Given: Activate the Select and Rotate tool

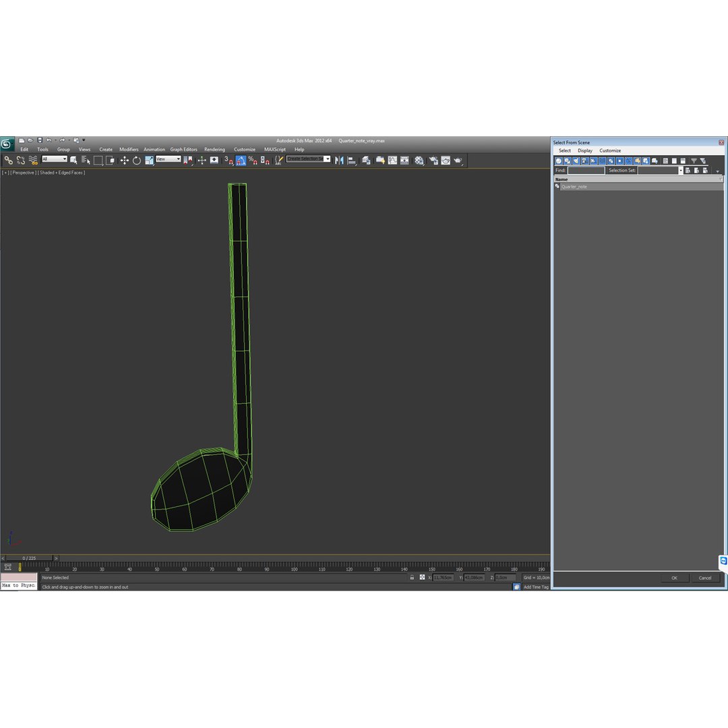Looking at the screenshot, I should [136, 160].
